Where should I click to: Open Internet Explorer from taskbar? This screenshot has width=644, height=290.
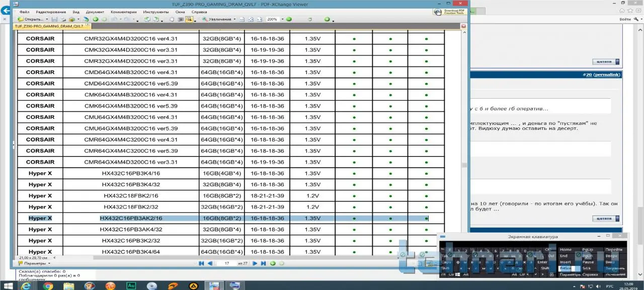tap(27, 285)
